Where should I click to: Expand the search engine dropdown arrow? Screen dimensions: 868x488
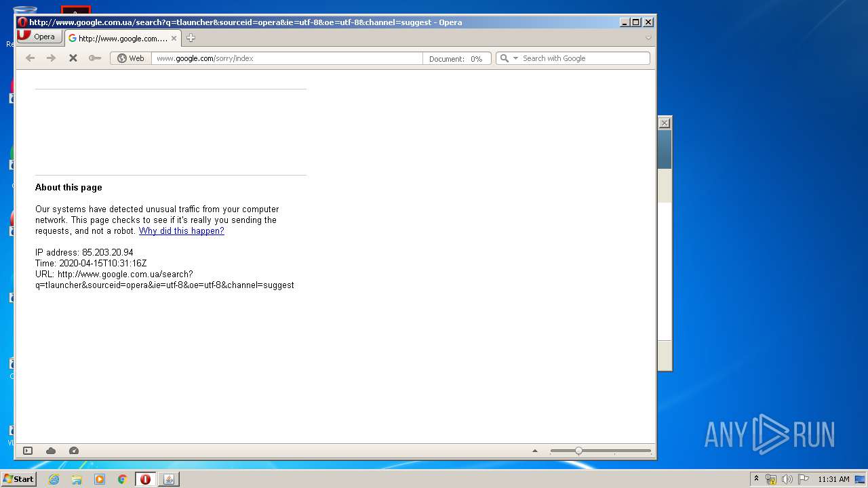click(515, 58)
